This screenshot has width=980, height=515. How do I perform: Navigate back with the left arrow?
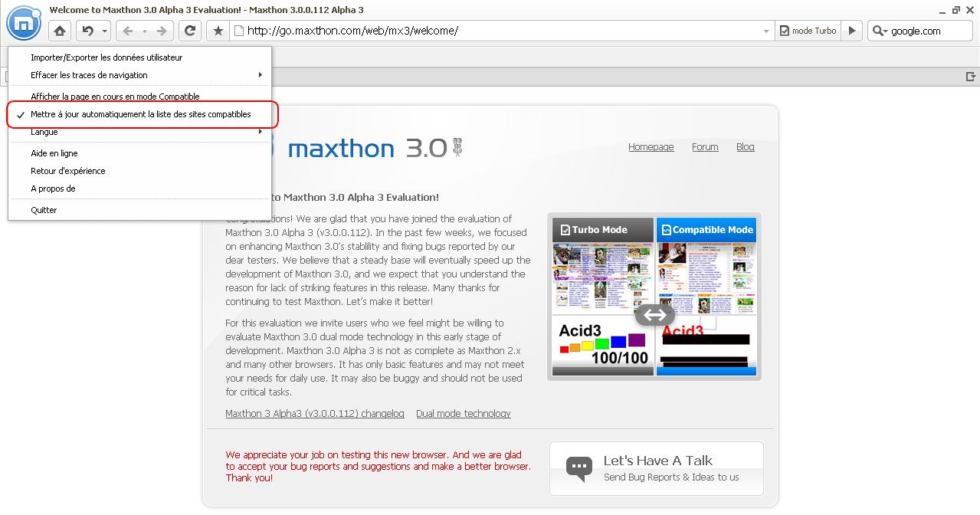pyautogui.click(x=127, y=31)
